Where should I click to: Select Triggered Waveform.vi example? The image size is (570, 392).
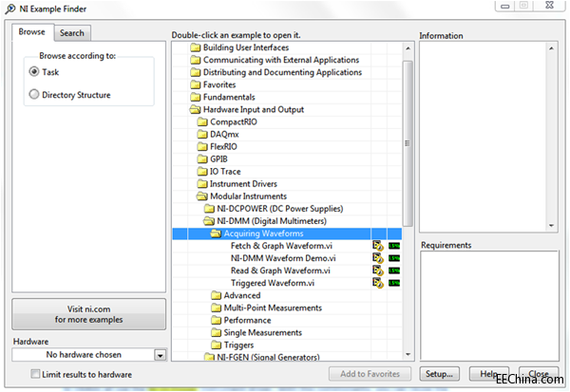click(273, 283)
